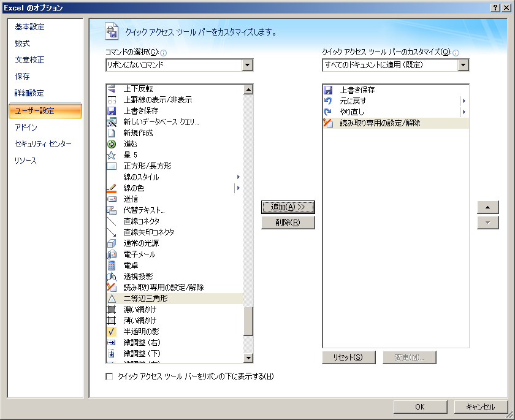
Task: Open the すべてのドキュメントに適用 dropdown
Action: 463,65
